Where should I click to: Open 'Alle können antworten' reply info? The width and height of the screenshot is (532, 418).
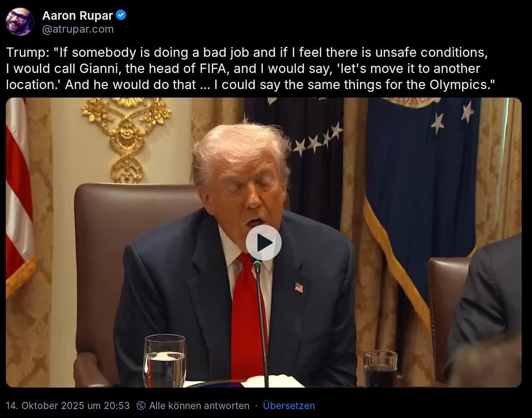click(x=199, y=405)
